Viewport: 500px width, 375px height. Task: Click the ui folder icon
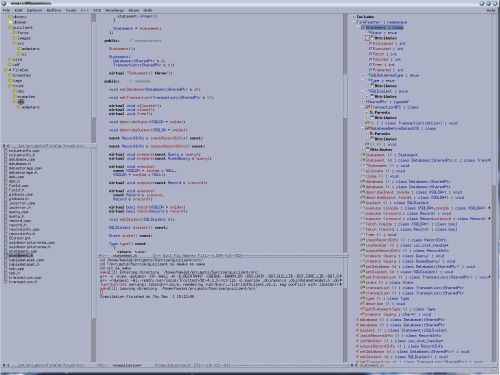click(x=19, y=54)
